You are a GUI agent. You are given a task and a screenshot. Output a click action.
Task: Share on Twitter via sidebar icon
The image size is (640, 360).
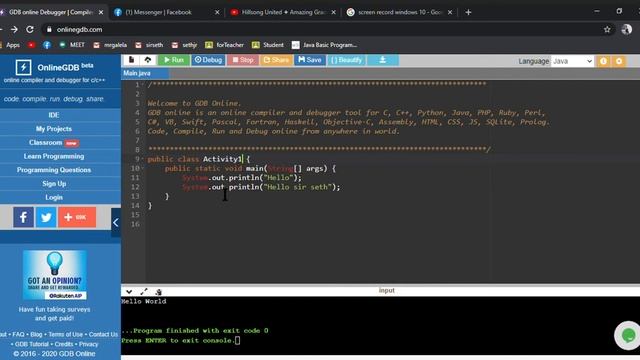(x=46, y=217)
